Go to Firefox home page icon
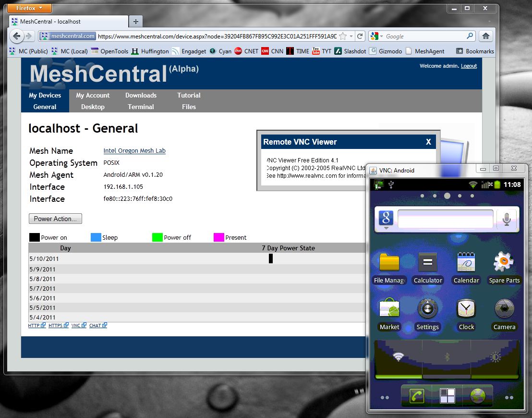 pos(486,36)
